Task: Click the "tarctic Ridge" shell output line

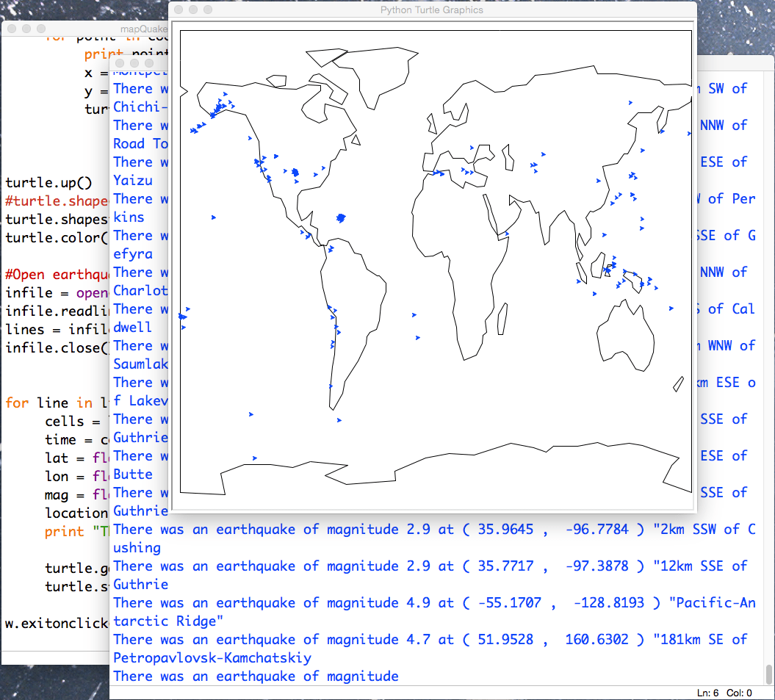Action: pos(168,621)
